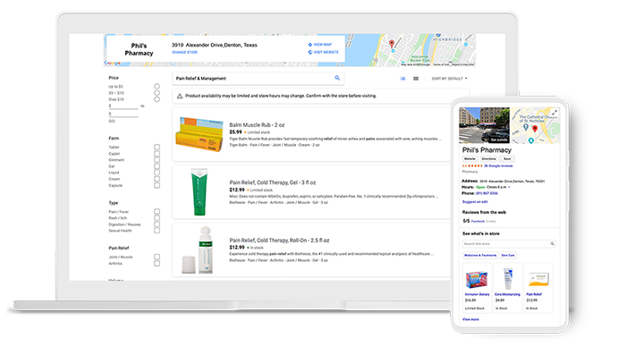Open Pain Relief product on phone
626x364 pixels.
point(538,288)
